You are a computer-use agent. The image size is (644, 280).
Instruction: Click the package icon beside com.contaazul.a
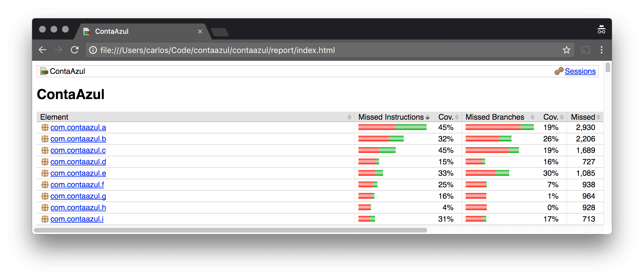point(45,127)
